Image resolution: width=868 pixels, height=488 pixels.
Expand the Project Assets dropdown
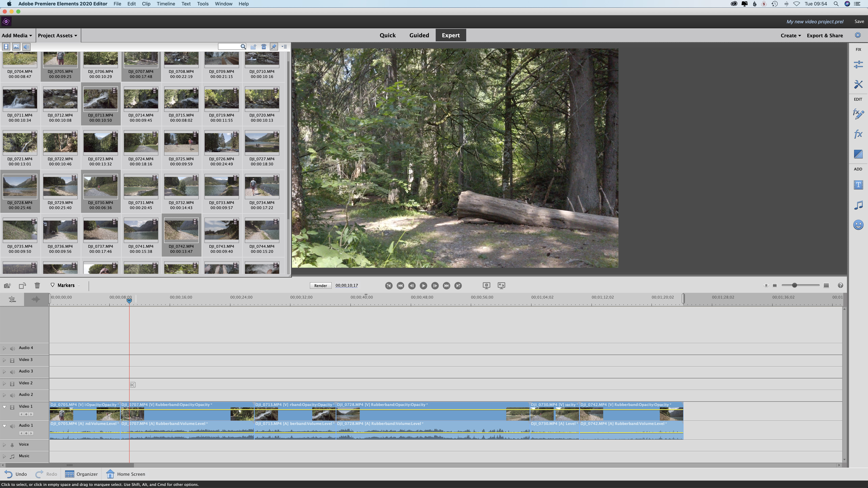[x=58, y=35]
